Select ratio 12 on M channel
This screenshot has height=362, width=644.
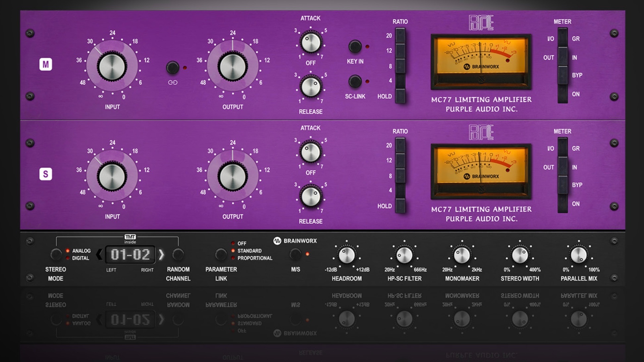tap(400, 51)
